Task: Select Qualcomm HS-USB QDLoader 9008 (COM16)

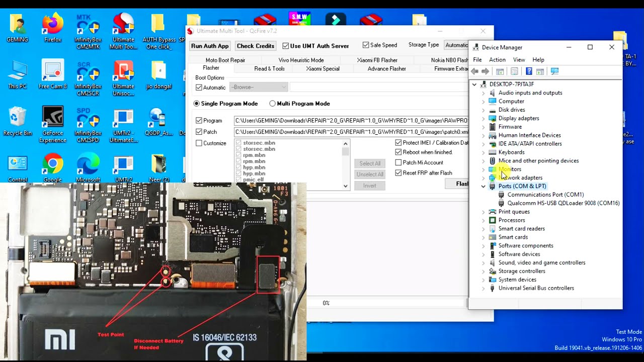Action: coord(563,203)
